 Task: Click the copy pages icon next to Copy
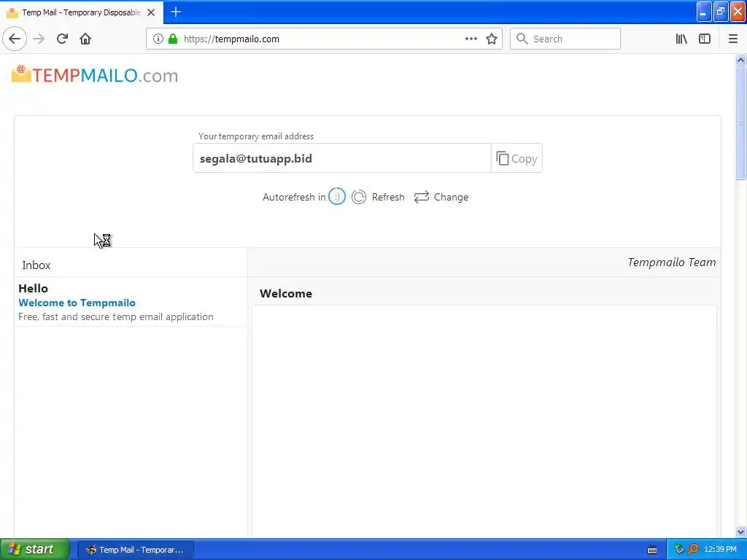point(502,158)
